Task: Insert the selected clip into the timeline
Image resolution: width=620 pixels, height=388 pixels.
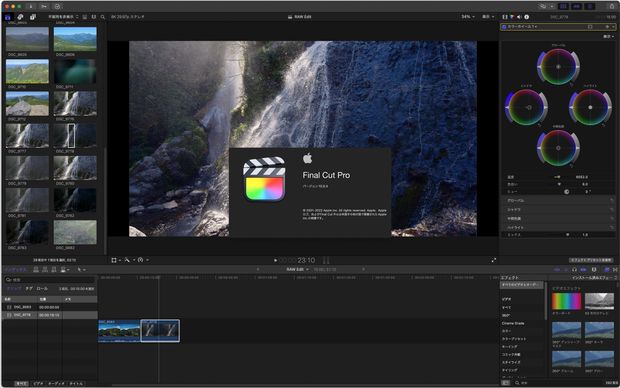Action: click(45, 270)
